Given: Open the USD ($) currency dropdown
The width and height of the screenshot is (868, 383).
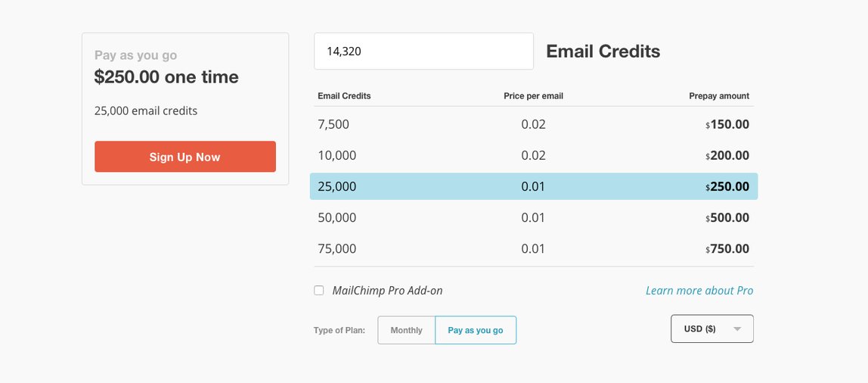Looking at the screenshot, I should coord(712,329).
